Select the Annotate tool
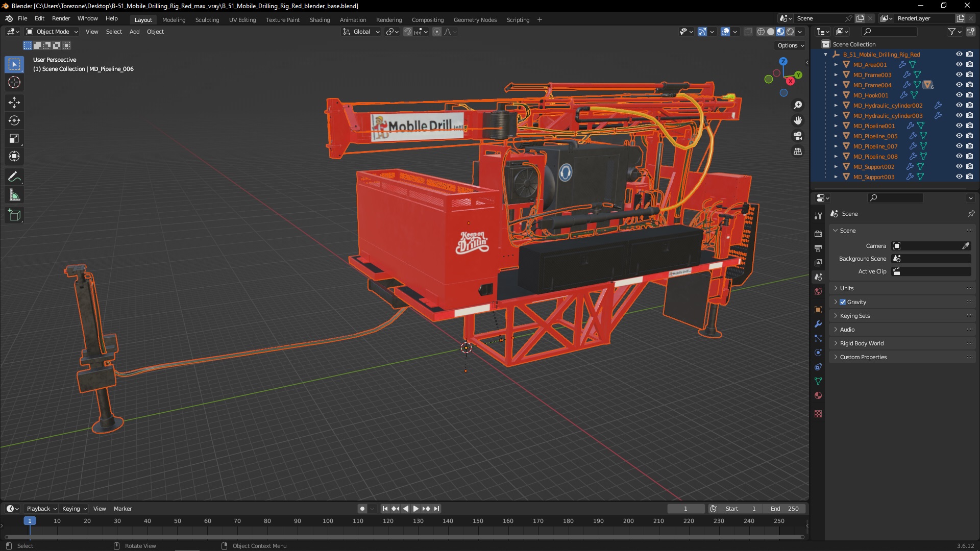Image resolution: width=980 pixels, height=551 pixels. coord(14,177)
